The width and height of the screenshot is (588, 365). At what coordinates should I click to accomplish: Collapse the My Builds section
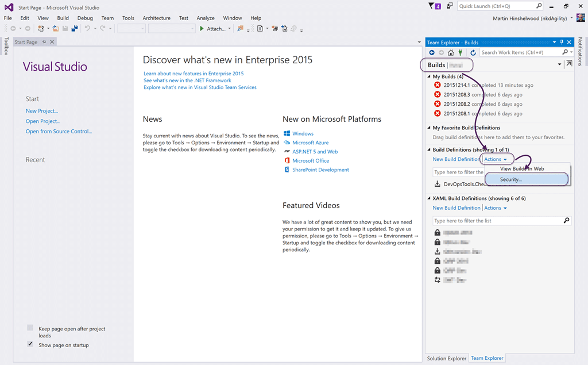point(429,76)
